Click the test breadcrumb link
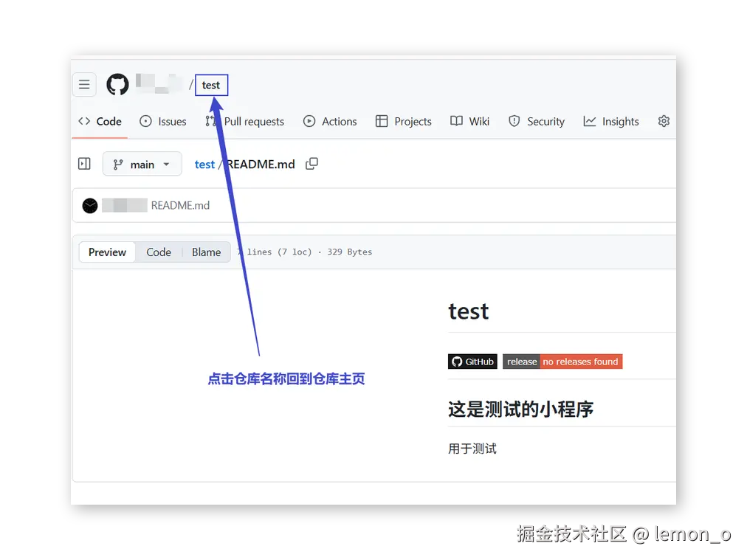Image resolution: width=747 pixels, height=560 pixels. (x=204, y=164)
